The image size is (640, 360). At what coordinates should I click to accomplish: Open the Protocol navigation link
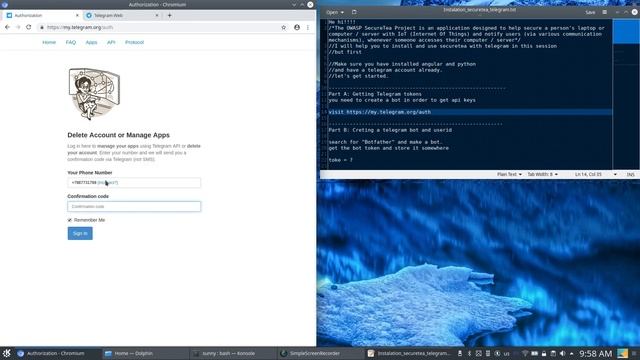134,42
